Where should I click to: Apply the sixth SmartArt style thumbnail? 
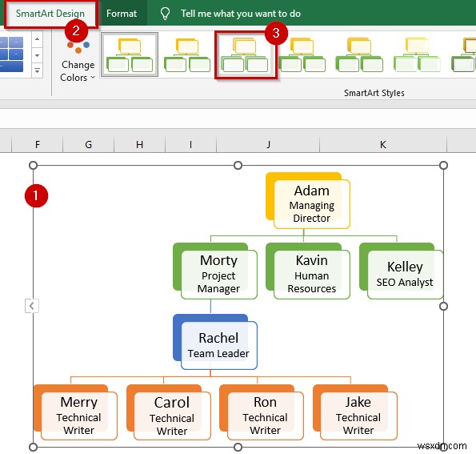[417, 54]
